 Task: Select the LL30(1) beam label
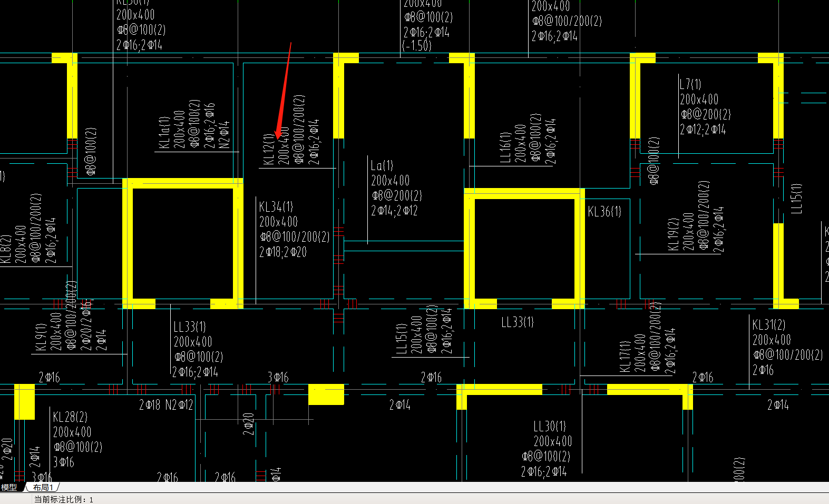(550, 426)
